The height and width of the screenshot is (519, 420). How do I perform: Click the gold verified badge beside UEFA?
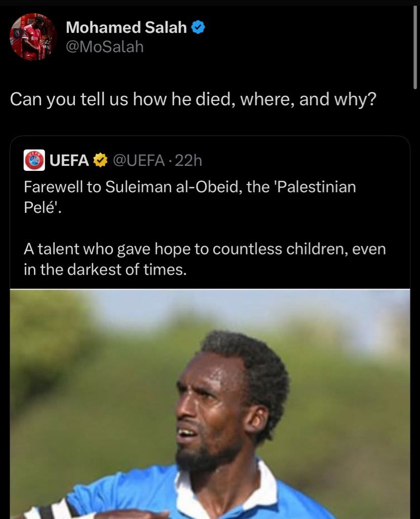(x=101, y=161)
